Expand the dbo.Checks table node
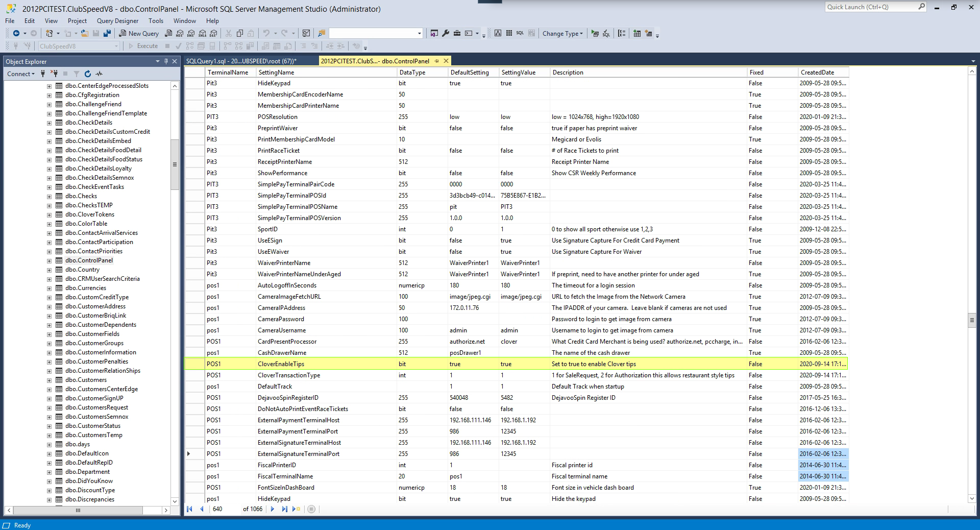 click(49, 196)
